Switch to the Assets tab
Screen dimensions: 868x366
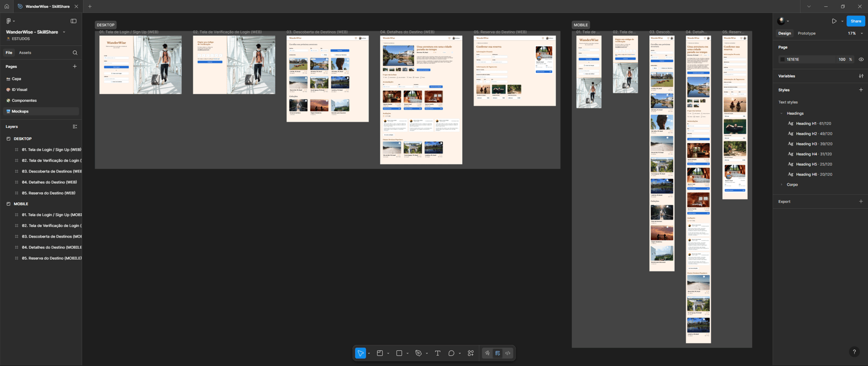25,53
